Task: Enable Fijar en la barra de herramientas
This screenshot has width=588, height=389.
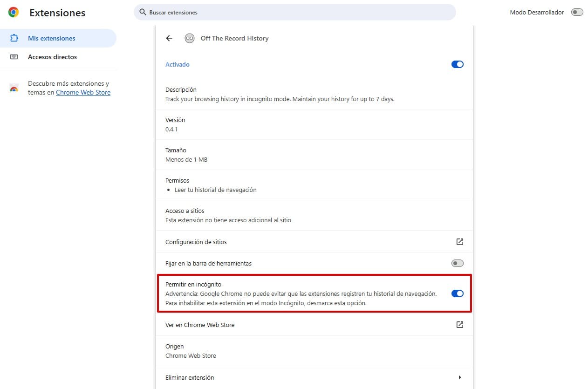Action: tap(458, 263)
